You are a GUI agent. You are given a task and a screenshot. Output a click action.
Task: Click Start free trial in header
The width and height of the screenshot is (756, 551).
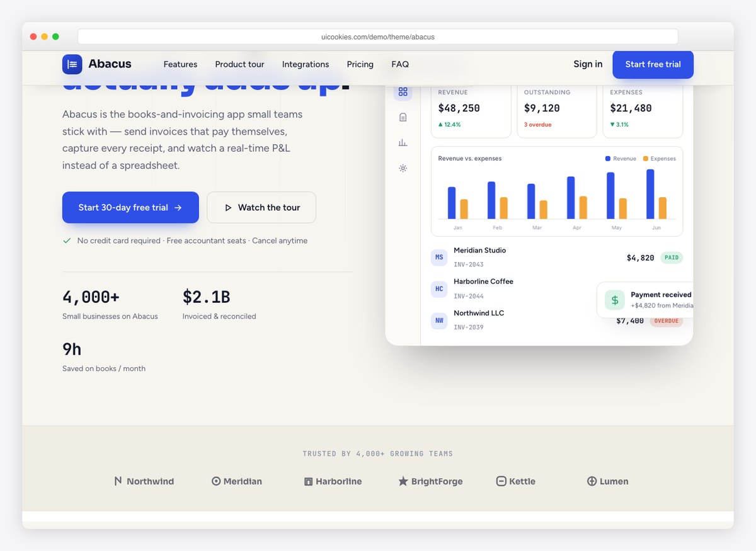click(653, 64)
